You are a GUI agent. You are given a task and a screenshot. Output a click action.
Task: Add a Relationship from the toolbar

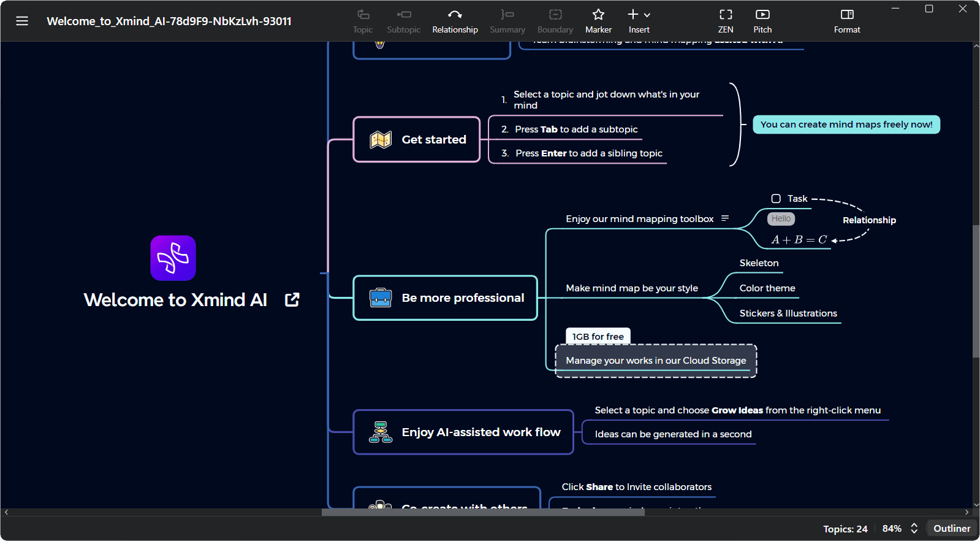(455, 21)
